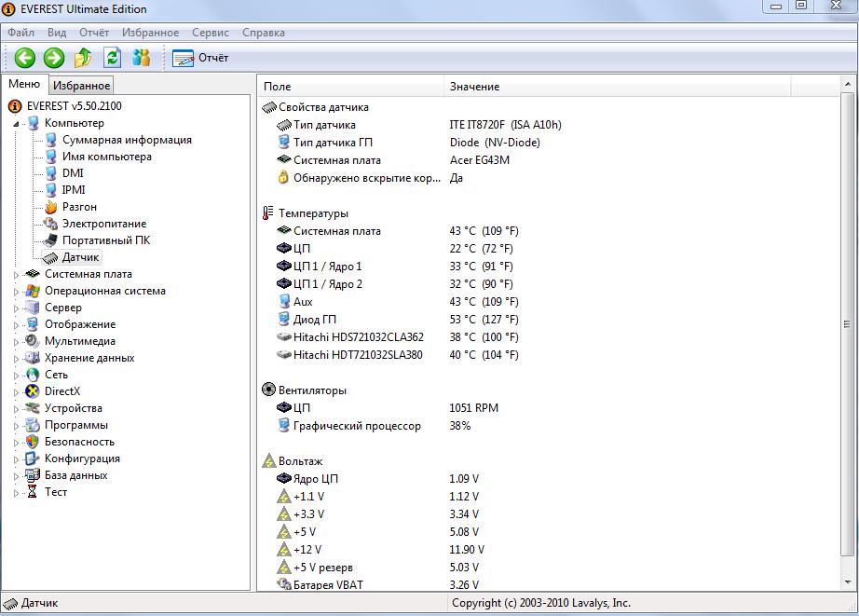Collapse the Компьютер tree node
The height and width of the screenshot is (616, 859).
[16, 124]
